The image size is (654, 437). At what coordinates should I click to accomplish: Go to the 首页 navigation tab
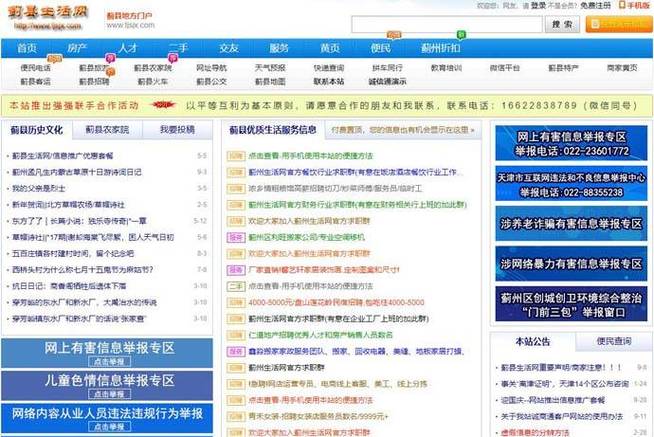tap(27, 48)
